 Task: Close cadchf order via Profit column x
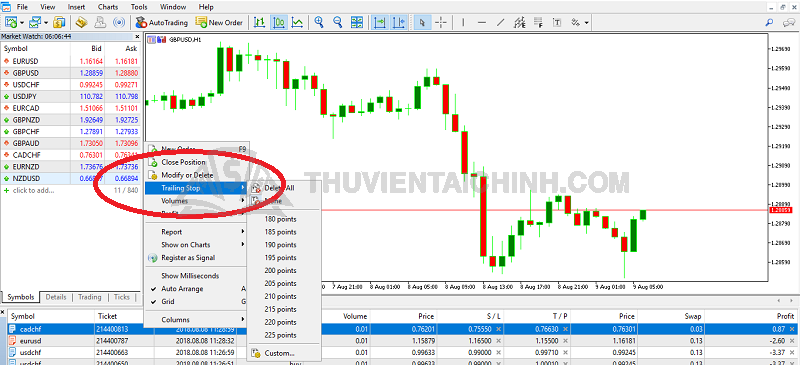792,329
